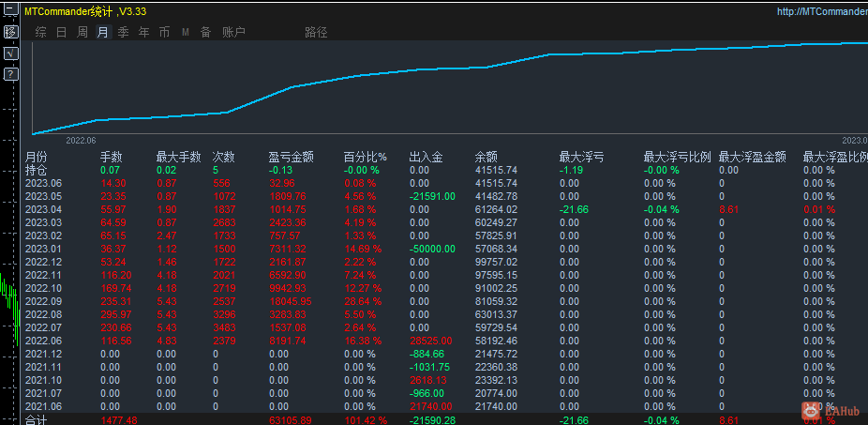Click the 2618.13 deposit value
The image size is (868, 425).
click(x=428, y=381)
